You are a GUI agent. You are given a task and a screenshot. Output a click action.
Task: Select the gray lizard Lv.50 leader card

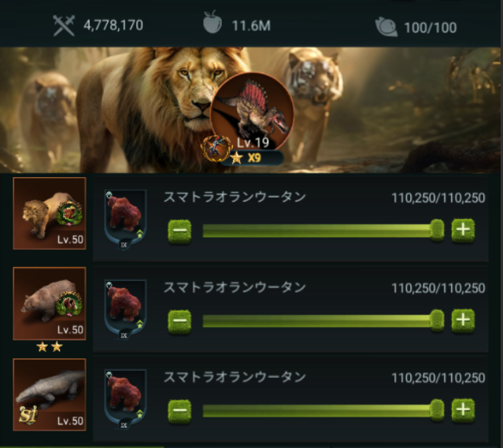50,394
